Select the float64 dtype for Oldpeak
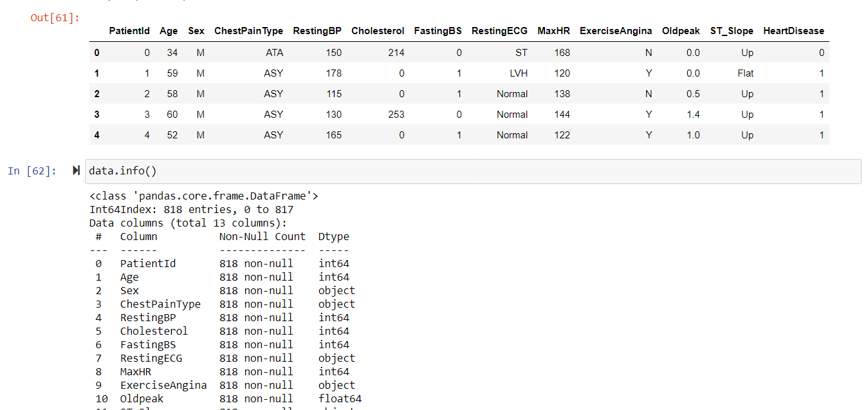The image size is (868, 410). point(340,398)
